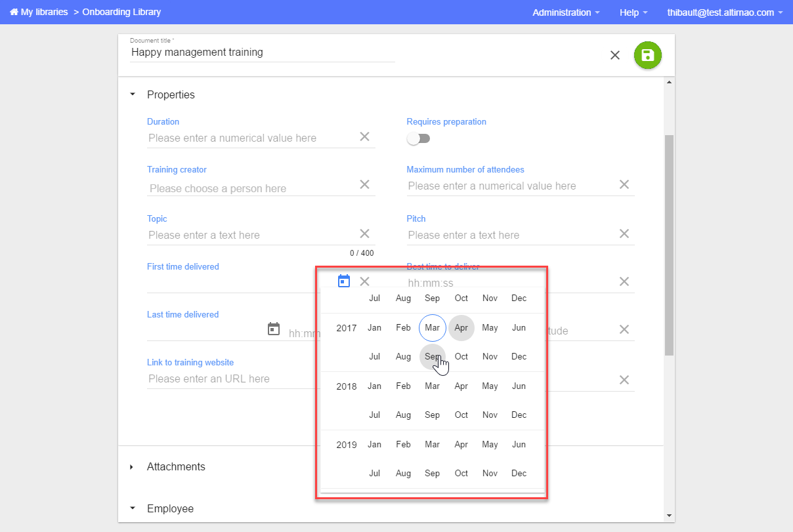This screenshot has height=532, width=793.
Task: Select June 2017 in the month picker
Action: (519, 328)
